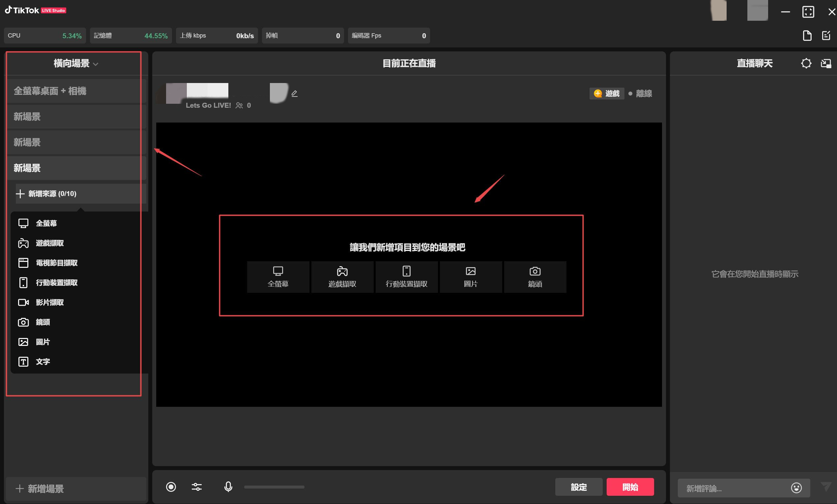Adjust the microphone volume slider
Screen dimensions: 837x504
click(274, 487)
